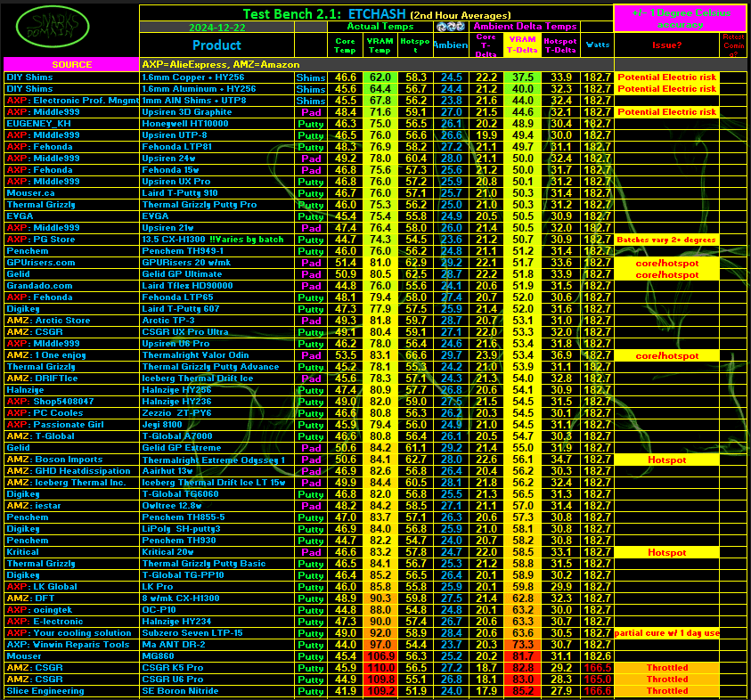
Task: Select the Gelid GP Extreme product cell
Action: [217, 448]
